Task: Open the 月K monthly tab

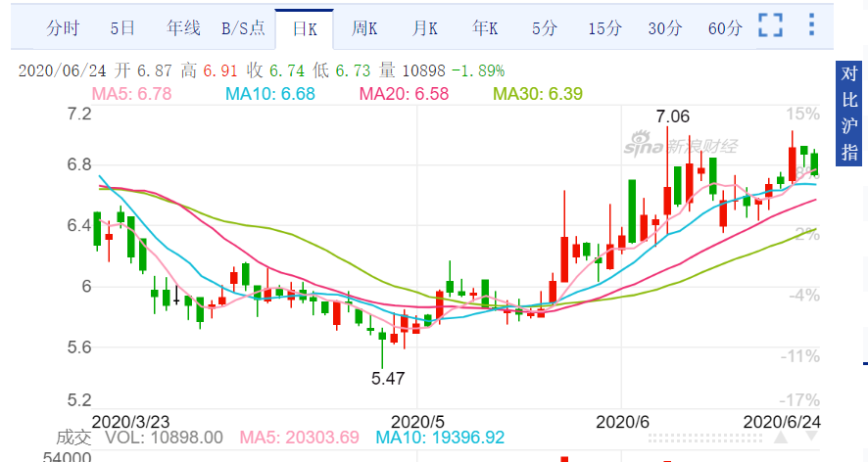Action: coord(424,28)
